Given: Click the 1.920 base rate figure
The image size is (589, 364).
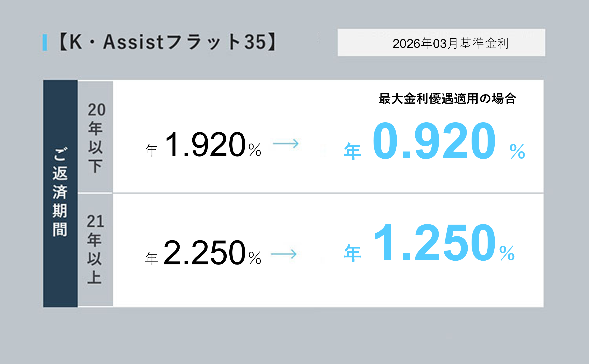Looking at the screenshot, I should tap(205, 145).
